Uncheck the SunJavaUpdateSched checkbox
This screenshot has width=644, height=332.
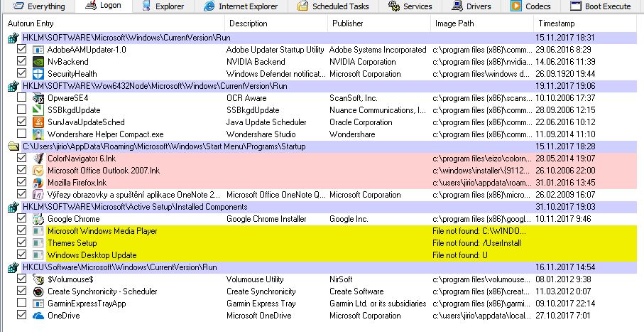21,122
